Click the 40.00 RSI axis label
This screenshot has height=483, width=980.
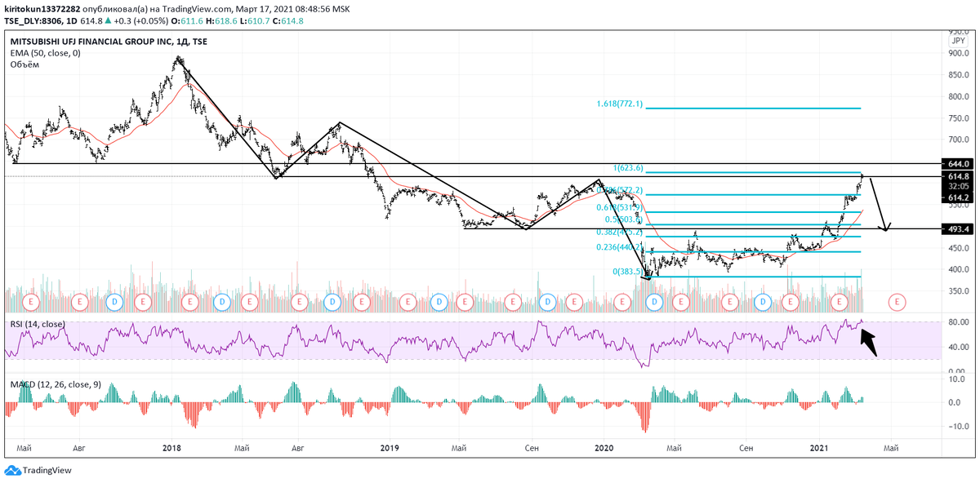coord(959,348)
